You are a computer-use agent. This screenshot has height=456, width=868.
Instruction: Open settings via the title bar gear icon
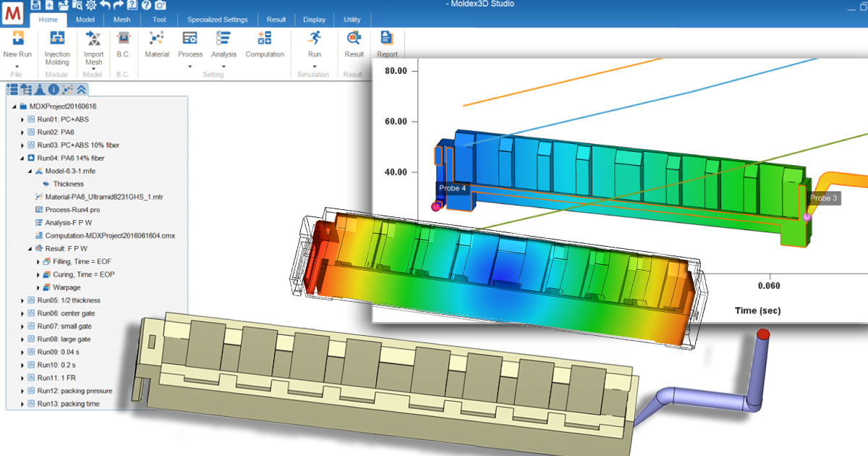click(x=91, y=5)
